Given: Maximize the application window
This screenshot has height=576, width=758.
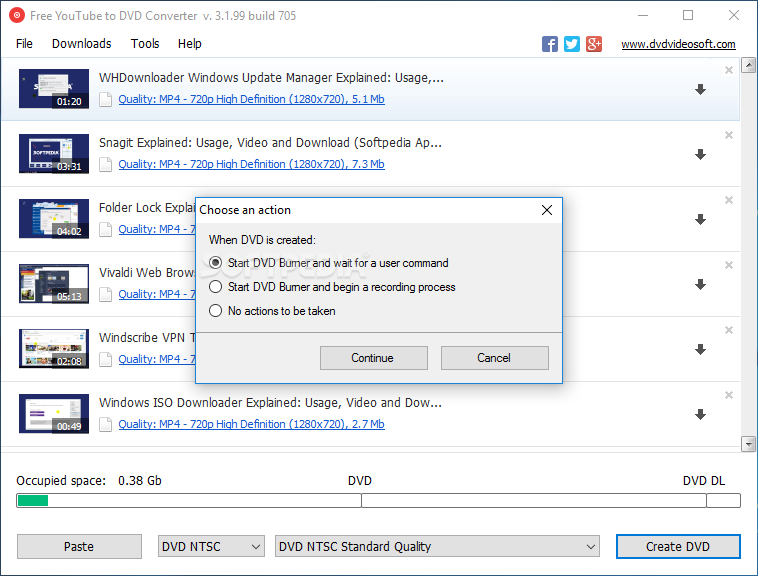Looking at the screenshot, I should click(688, 15).
